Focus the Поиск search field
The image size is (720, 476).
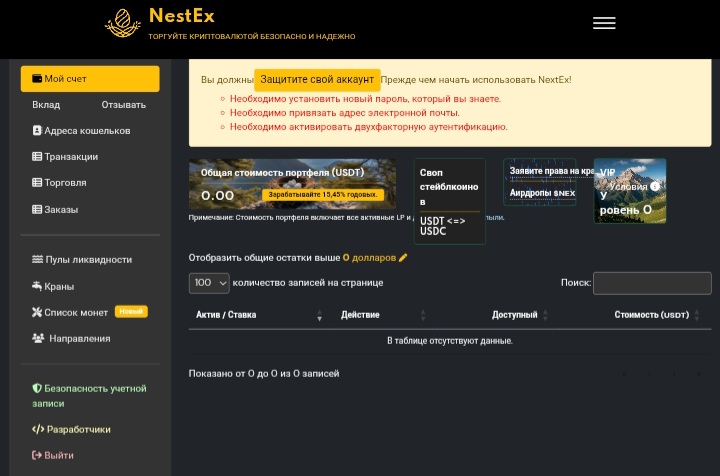click(652, 283)
